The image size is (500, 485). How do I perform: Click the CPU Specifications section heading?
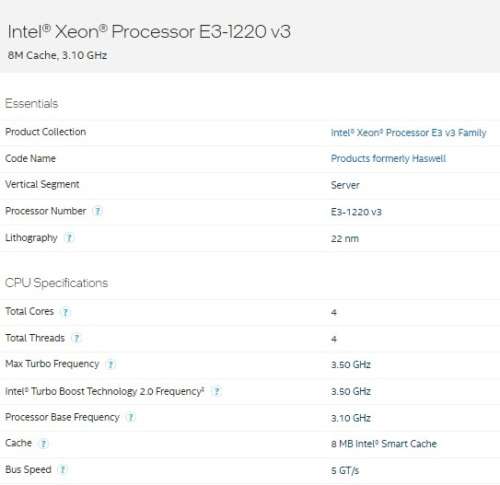coord(57,283)
